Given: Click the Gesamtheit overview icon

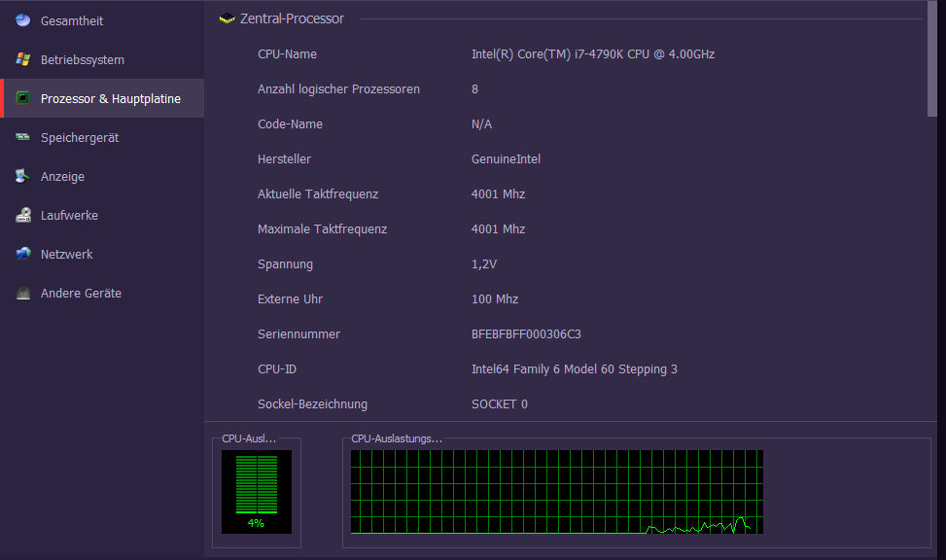Looking at the screenshot, I should (x=23, y=20).
